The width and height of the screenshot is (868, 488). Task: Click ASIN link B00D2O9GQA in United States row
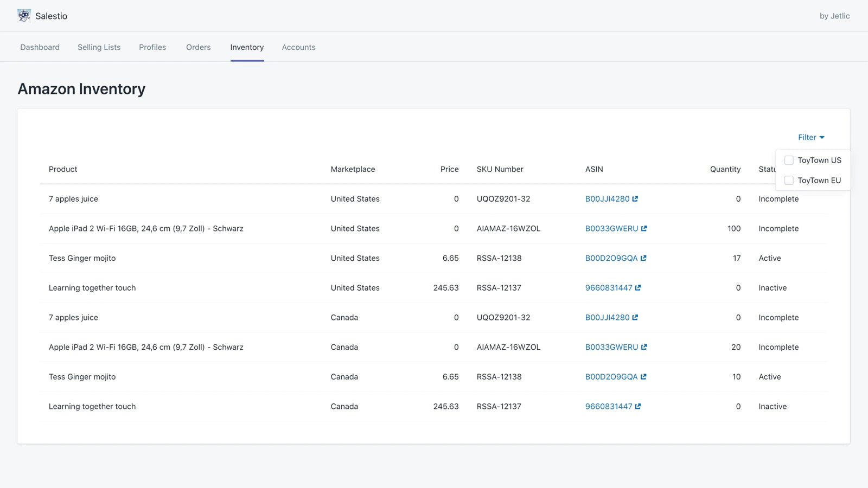pos(611,258)
